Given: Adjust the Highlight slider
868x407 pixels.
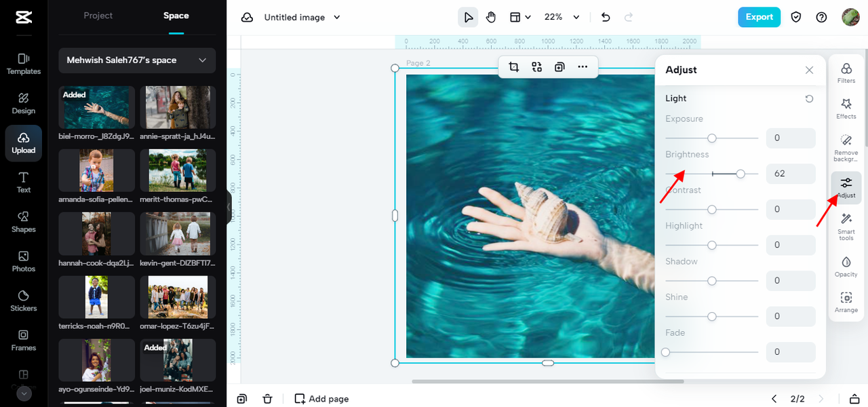Looking at the screenshot, I should [711, 245].
